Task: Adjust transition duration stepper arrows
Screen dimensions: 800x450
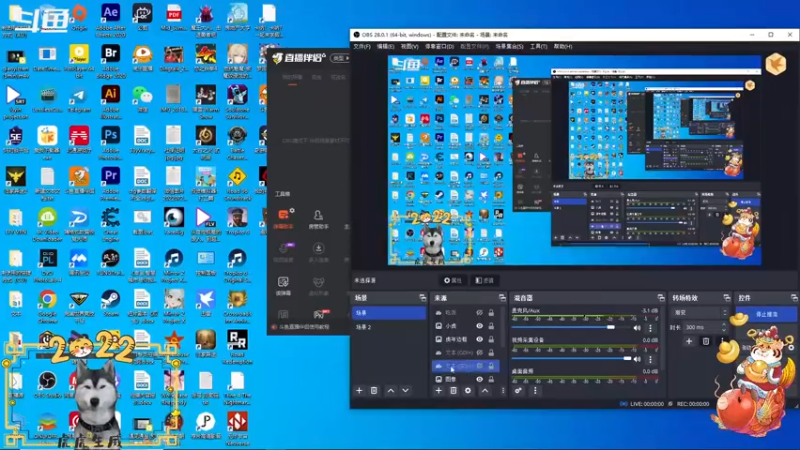Action: [x=724, y=327]
